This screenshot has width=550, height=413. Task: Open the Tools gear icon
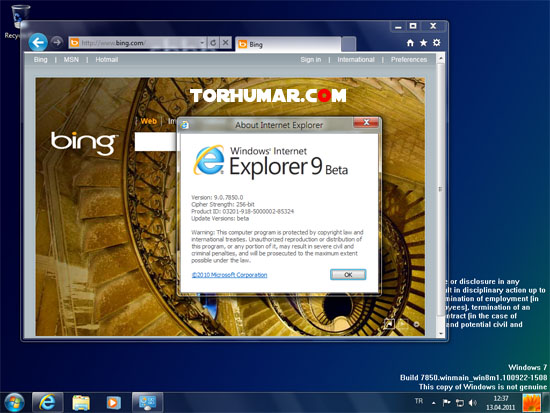[436, 43]
